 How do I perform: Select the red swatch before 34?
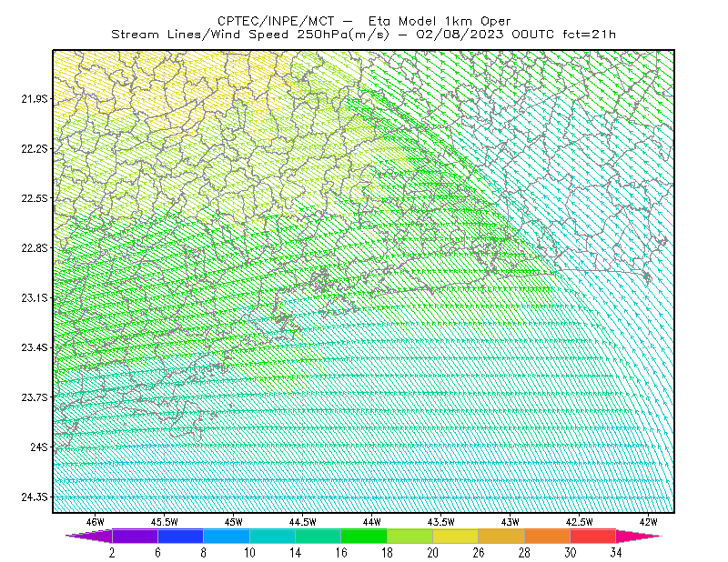click(x=593, y=536)
